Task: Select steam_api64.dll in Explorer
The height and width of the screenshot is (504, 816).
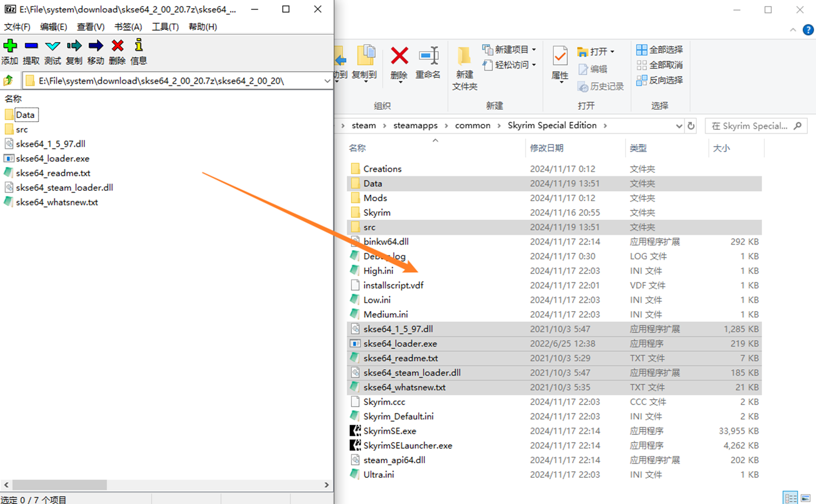Action: [554, 460]
